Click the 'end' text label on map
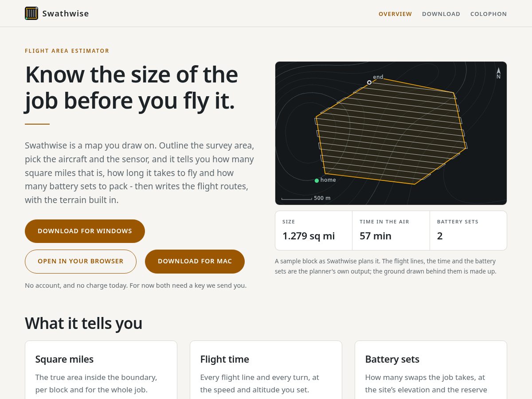This screenshot has height=399, width=532. pyautogui.click(x=378, y=77)
